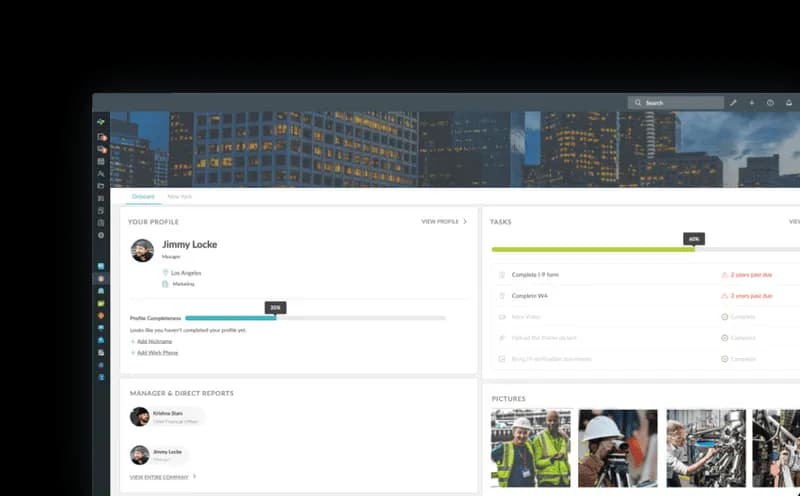800x496 pixels.
Task: Click the wrench icon in top bar
Action: [x=733, y=103]
